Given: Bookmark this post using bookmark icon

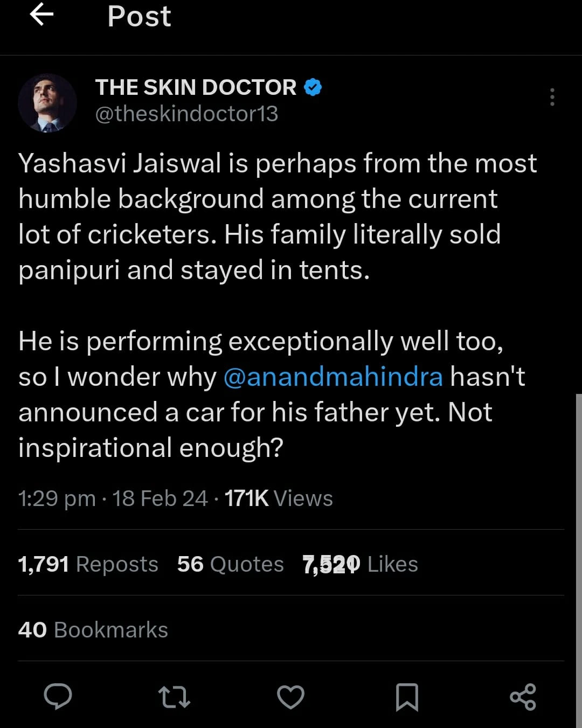Looking at the screenshot, I should point(407,697).
